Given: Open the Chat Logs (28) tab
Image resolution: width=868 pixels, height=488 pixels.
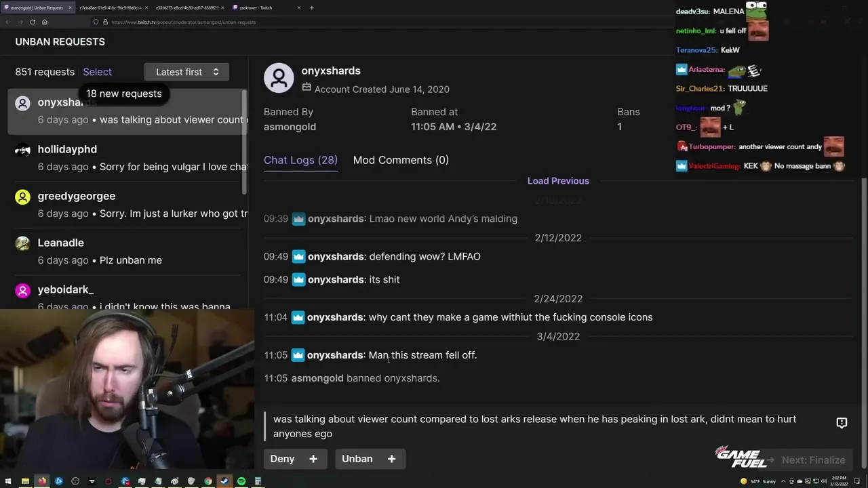Looking at the screenshot, I should coord(300,160).
